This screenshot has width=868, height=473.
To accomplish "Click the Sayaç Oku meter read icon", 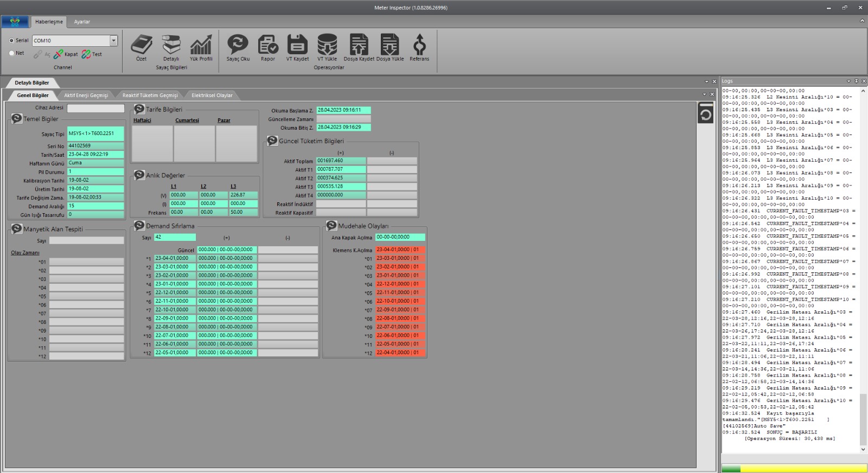I will (x=238, y=45).
